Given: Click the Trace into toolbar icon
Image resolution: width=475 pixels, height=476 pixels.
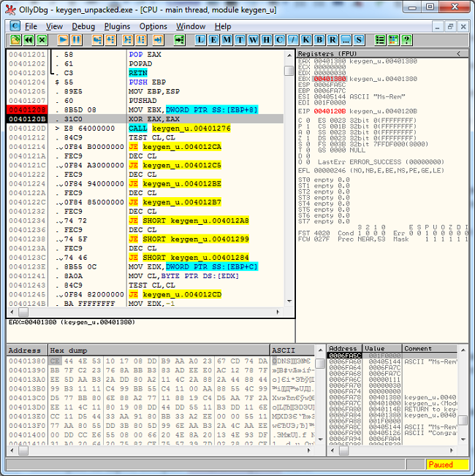Looking at the screenshot, I should (x=128, y=39).
